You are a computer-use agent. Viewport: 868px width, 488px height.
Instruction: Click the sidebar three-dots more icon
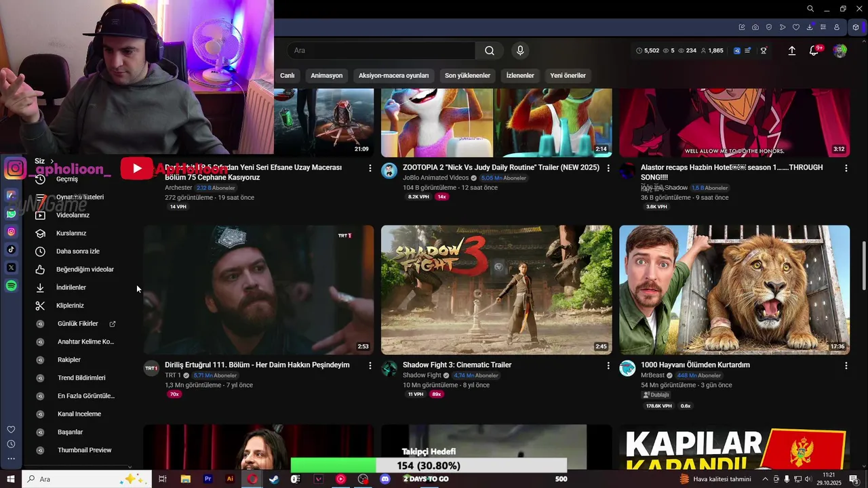point(11,459)
